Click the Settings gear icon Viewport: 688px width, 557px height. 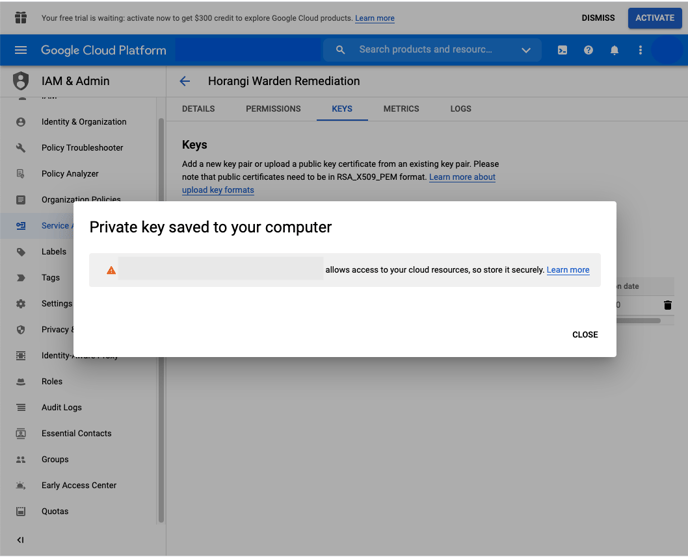click(21, 303)
